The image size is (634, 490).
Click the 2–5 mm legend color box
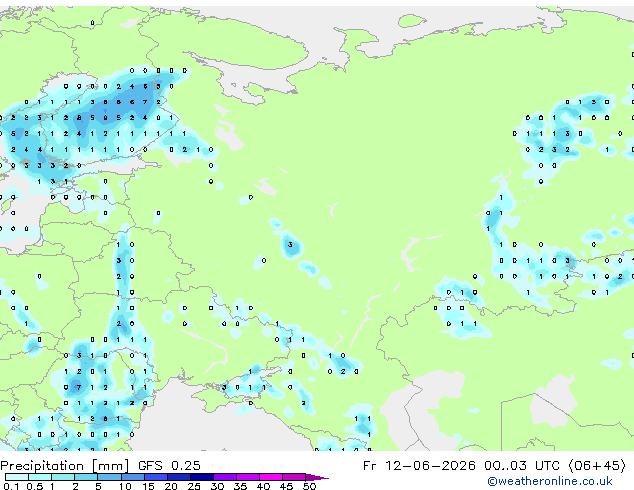coord(86,477)
